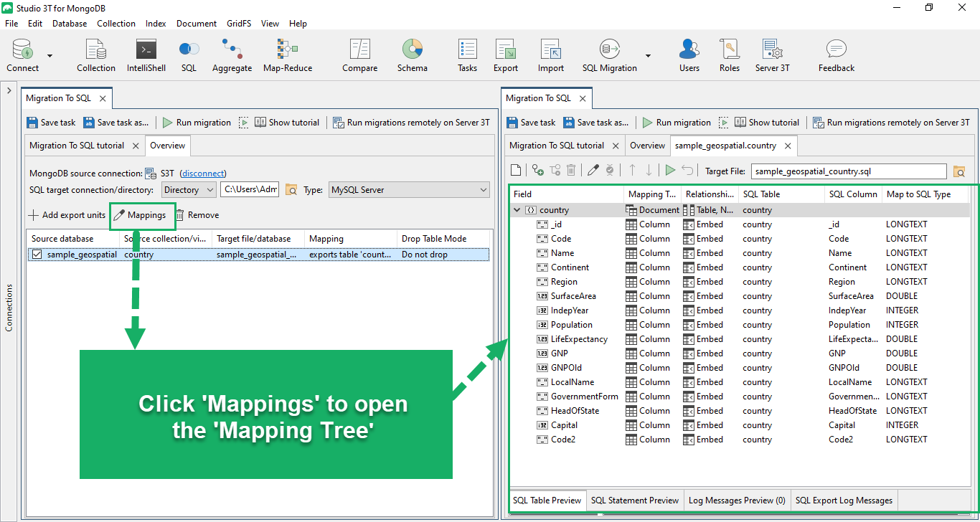Collapse the country tree node
The image size is (980, 522).
click(517, 210)
